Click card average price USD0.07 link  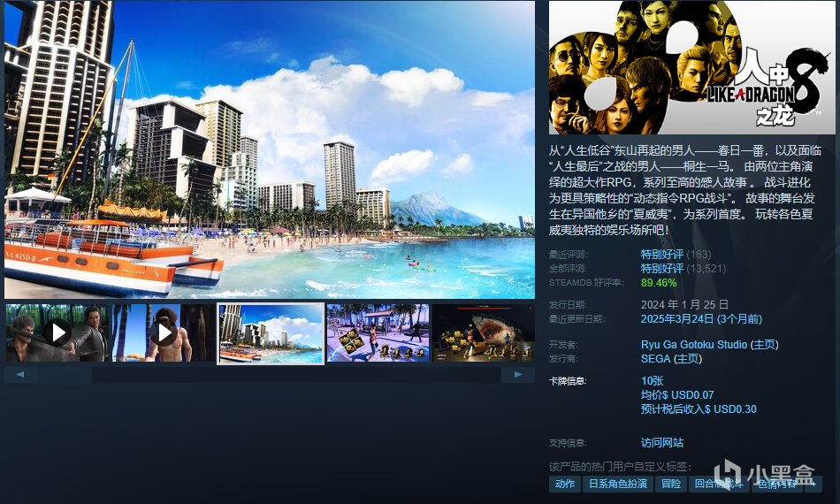(677, 394)
